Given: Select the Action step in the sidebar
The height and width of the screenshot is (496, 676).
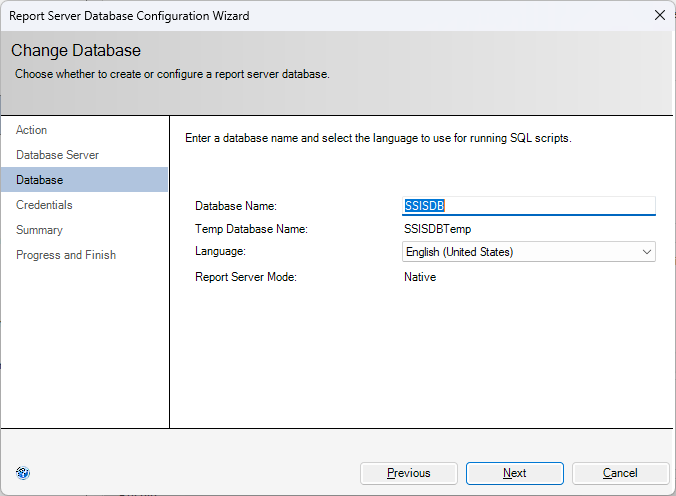Looking at the screenshot, I should [32, 130].
